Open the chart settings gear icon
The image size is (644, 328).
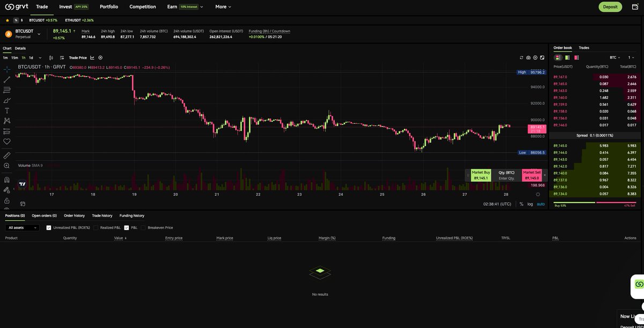click(535, 57)
